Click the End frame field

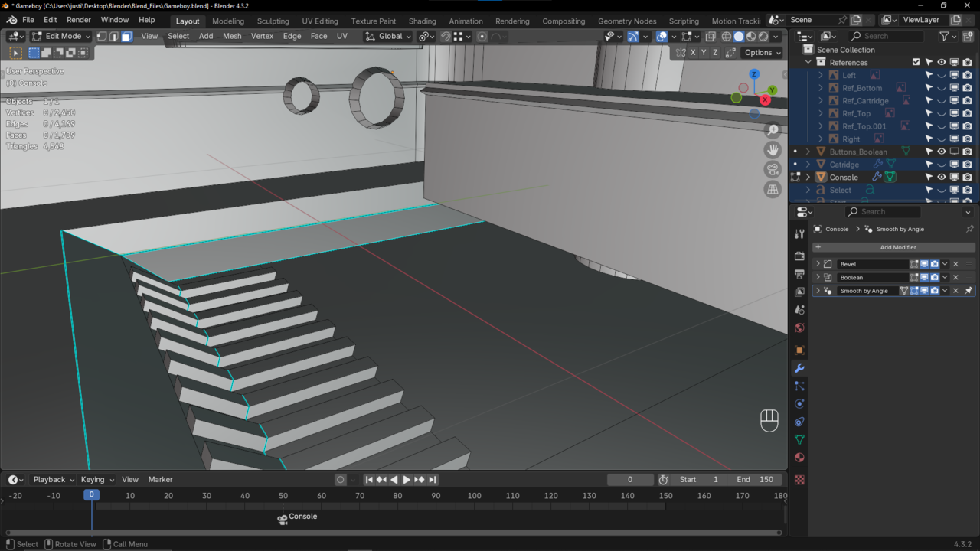[755, 480]
